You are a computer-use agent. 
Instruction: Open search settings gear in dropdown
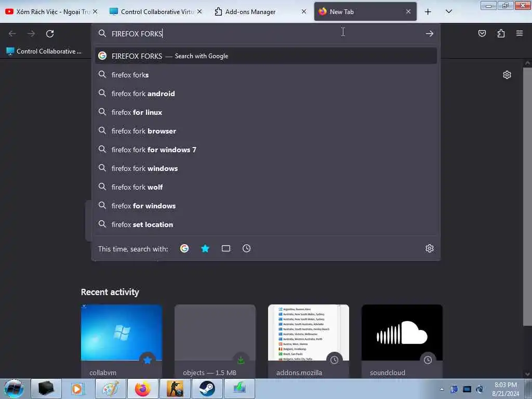point(430,248)
